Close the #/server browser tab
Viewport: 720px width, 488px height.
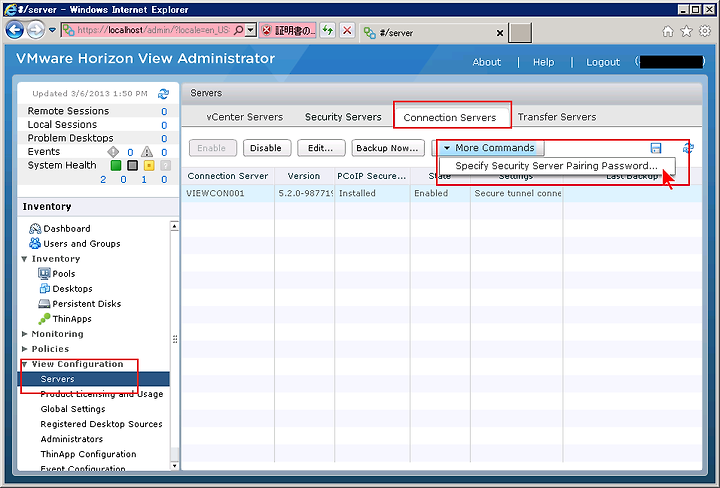(500, 33)
